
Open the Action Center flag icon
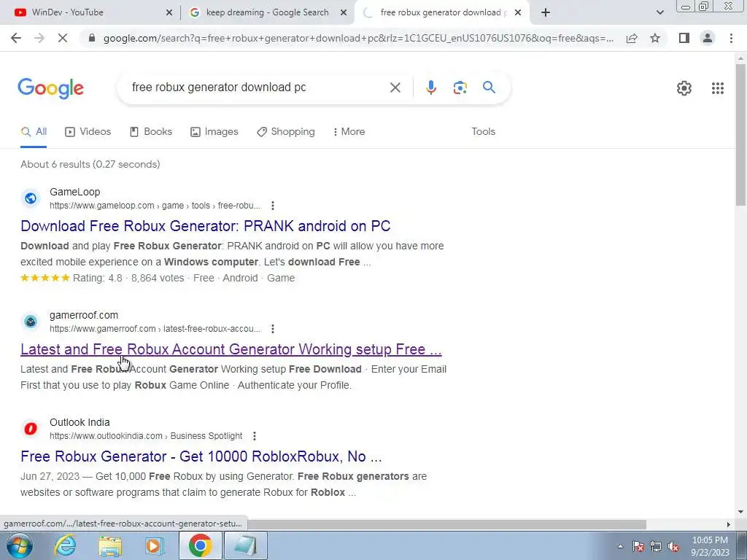coord(638,547)
